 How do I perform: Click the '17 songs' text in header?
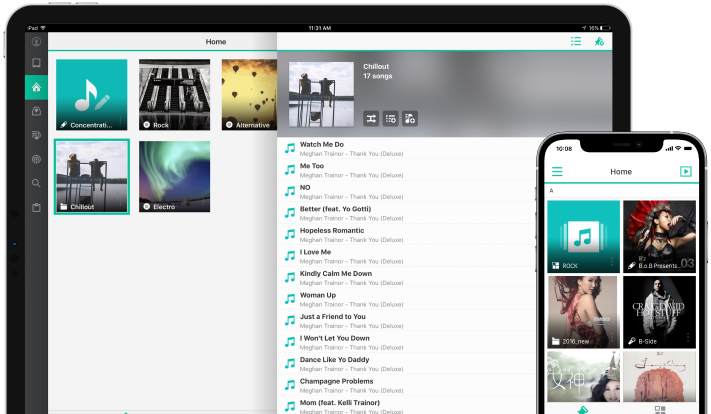point(377,76)
